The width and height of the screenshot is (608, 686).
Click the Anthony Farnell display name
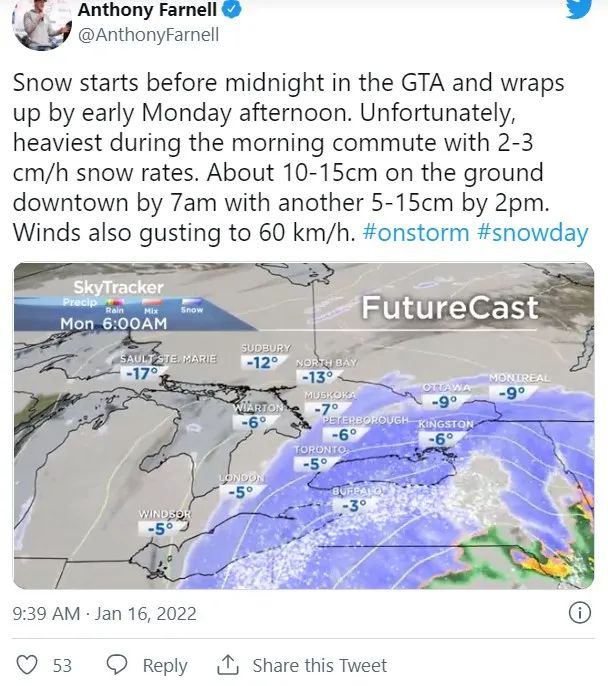tap(147, 9)
